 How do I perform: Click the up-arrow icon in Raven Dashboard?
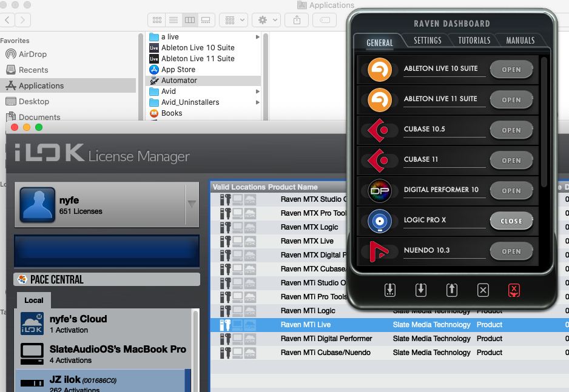452,290
